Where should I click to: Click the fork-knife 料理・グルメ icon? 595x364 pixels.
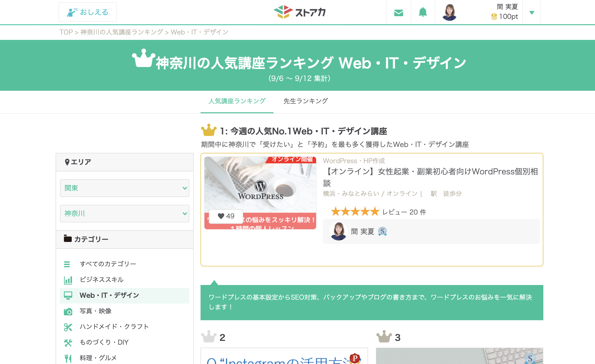click(68, 358)
